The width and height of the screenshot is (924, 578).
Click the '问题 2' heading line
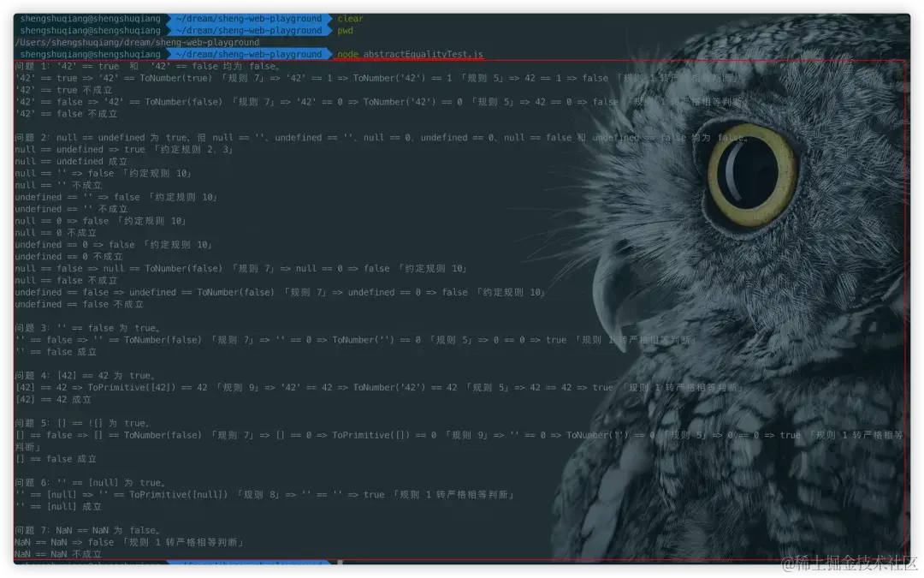[x=382, y=137]
